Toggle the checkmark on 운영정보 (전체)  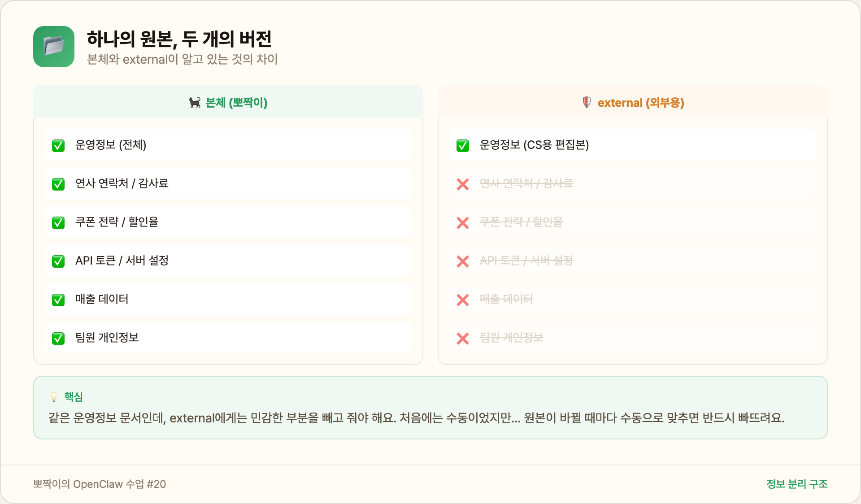[x=58, y=145]
